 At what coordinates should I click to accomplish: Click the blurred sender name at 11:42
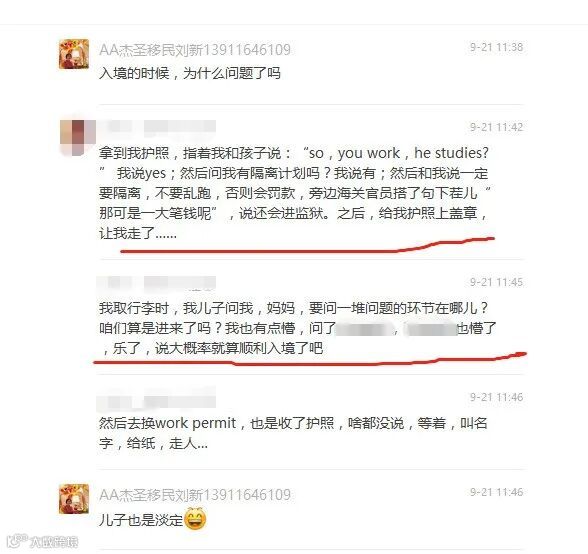(x=157, y=127)
